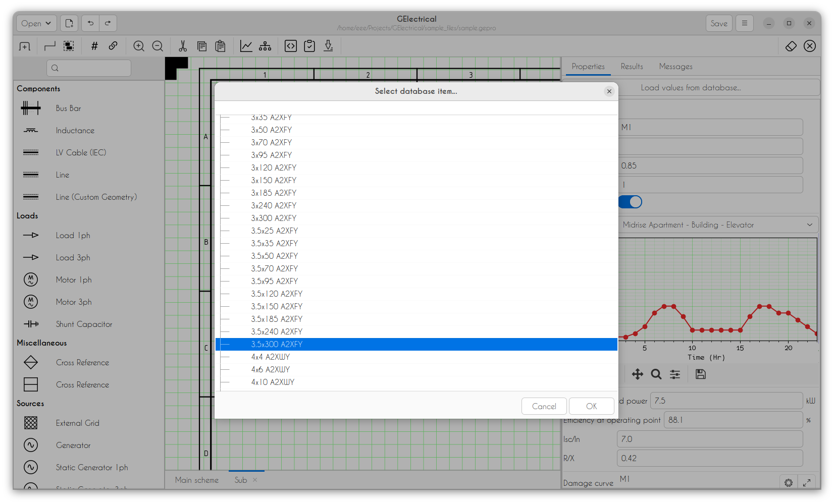Select the External Grid source

(89, 423)
